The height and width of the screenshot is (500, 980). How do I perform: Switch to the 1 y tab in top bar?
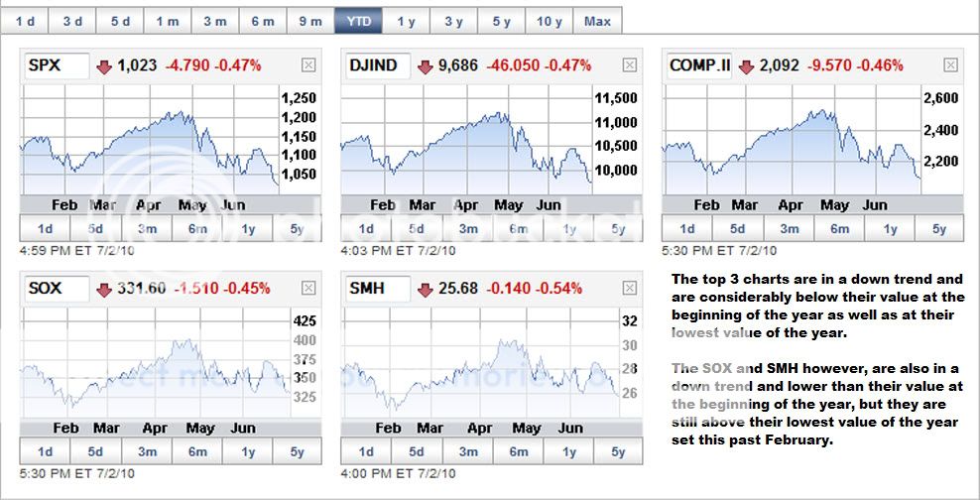coord(406,21)
